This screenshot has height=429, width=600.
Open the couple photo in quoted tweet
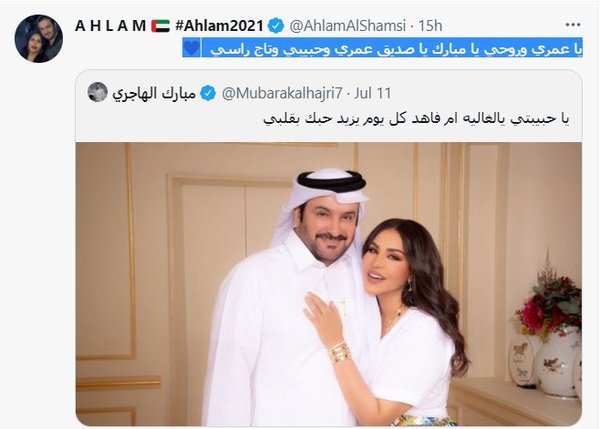(329, 284)
